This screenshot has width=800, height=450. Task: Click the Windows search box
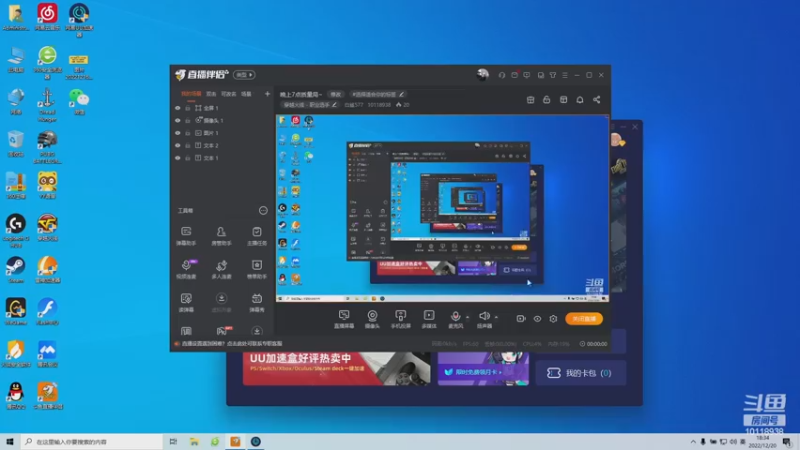coord(91,442)
